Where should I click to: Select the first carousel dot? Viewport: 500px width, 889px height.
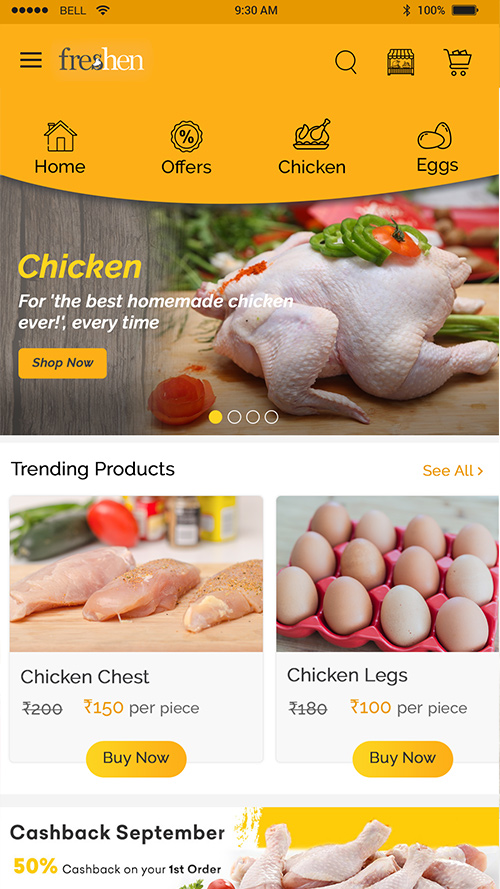[x=215, y=417]
